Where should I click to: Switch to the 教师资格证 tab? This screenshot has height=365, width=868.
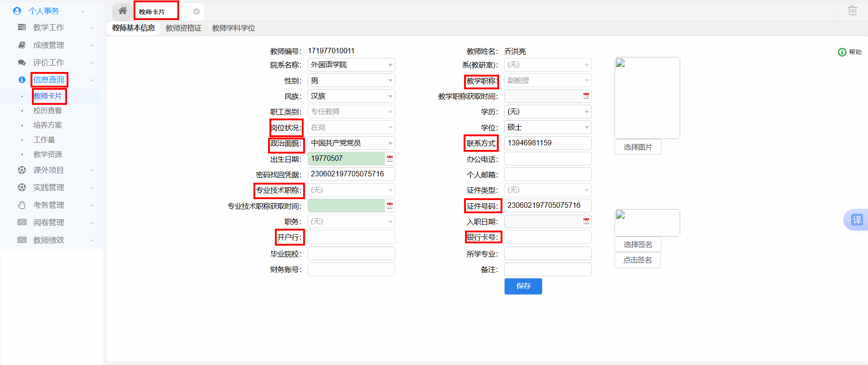183,28
